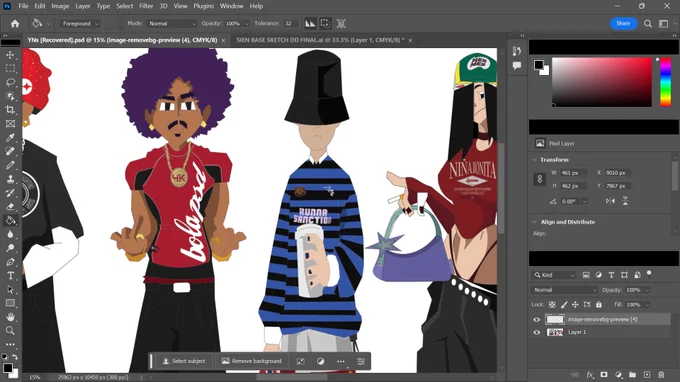Open the Foreground fill source dropdown
The image size is (680, 382).
(x=80, y=24)
